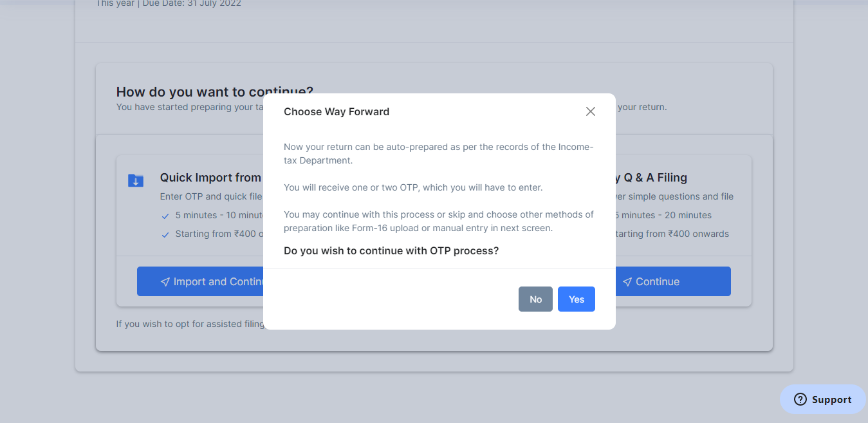This screenshot has height=423, width=868.
Task: Click checkmark beside 5 minutes - 10 minutes
Action: (x=165, y=216)
